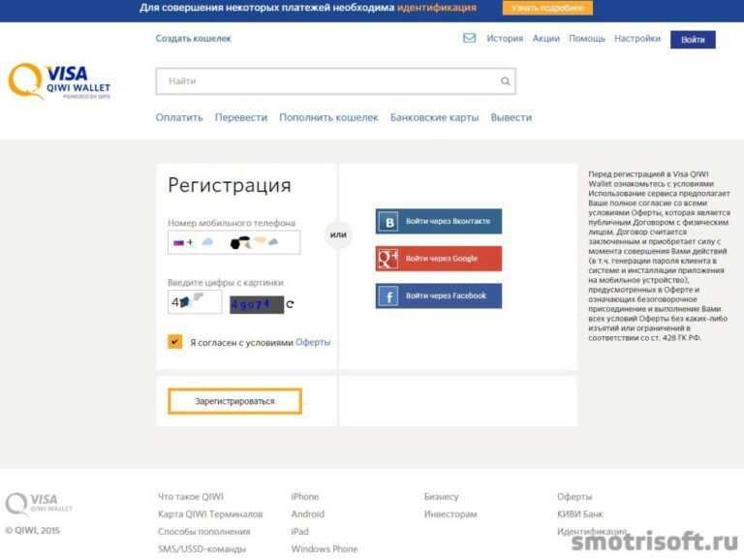Open footer Оферты link

pos(574,496)
